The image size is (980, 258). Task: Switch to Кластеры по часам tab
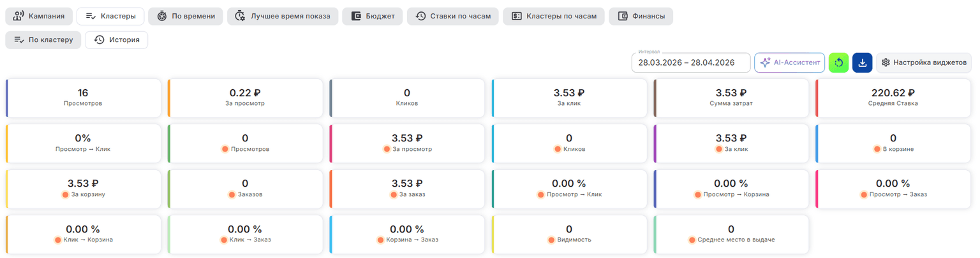pos(554,16)
